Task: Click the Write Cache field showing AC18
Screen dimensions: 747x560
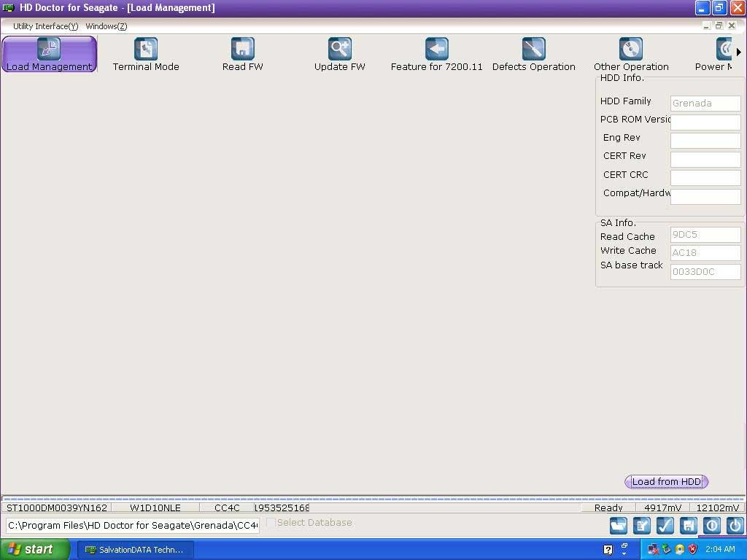Action: 705,253
